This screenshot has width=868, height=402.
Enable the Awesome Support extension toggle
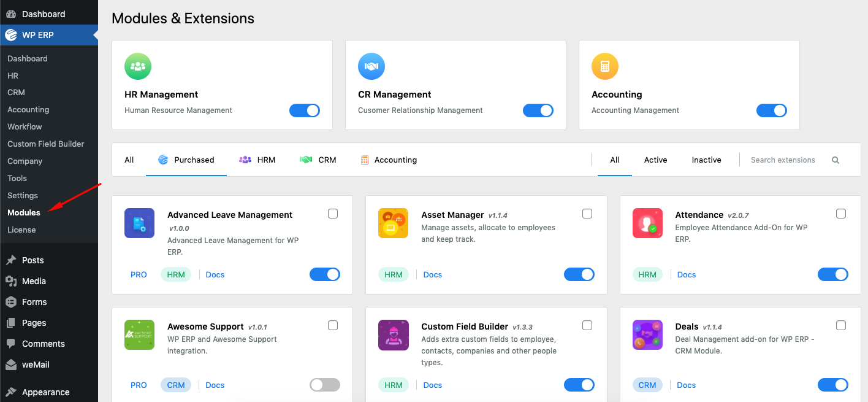click(x=325, y=385)
